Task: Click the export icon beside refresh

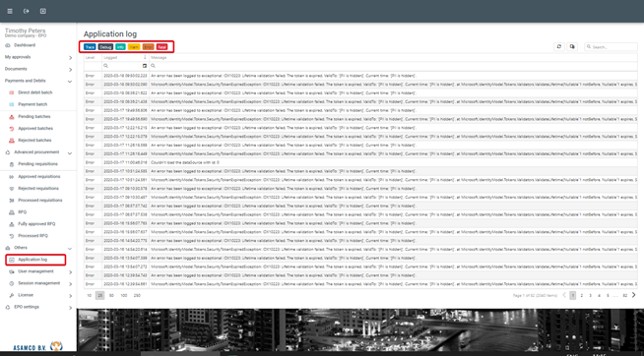Action: [572, 47]
